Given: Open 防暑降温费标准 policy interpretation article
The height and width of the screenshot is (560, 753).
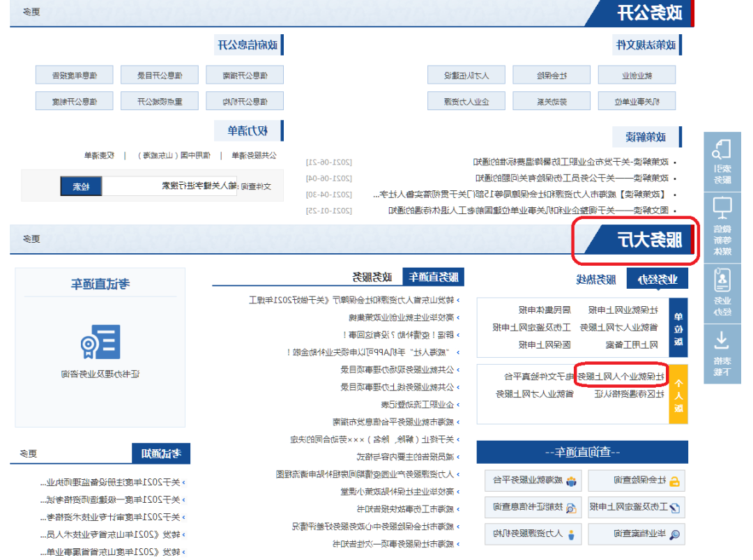Looking at the screenshot, I should [571, 162].
